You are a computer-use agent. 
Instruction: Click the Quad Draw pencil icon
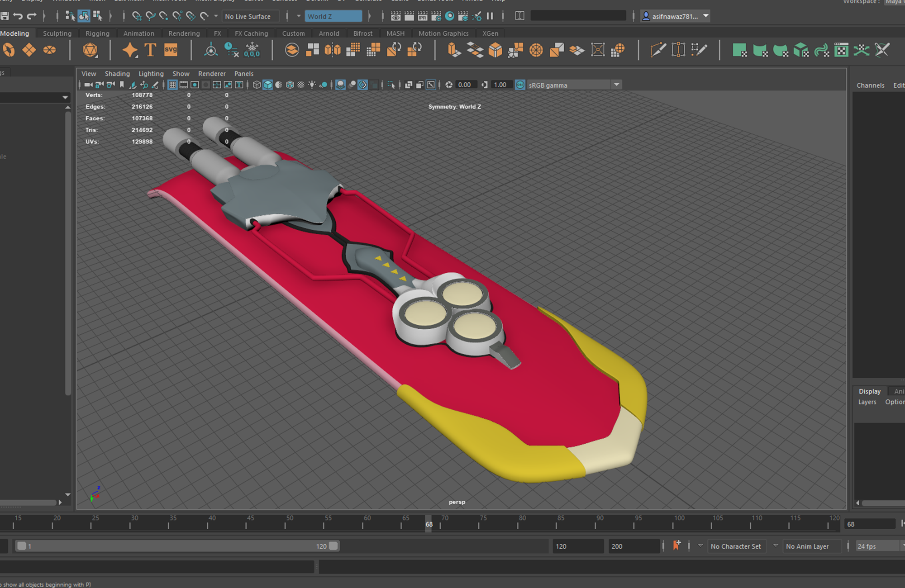tap(699, 50)
